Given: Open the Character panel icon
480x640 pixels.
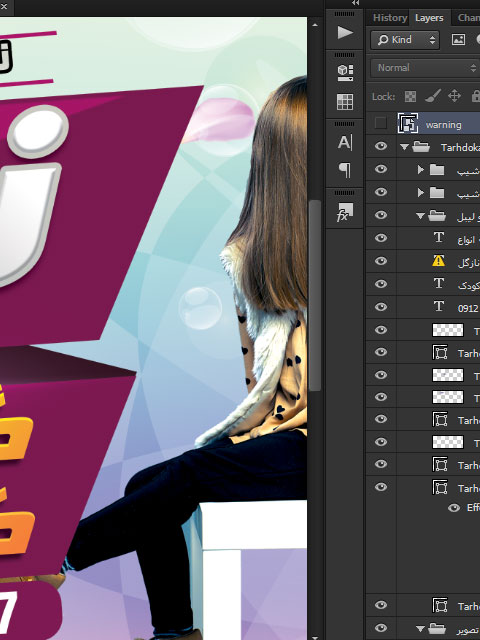Looking at the screenshot, I should click(345, 142).
